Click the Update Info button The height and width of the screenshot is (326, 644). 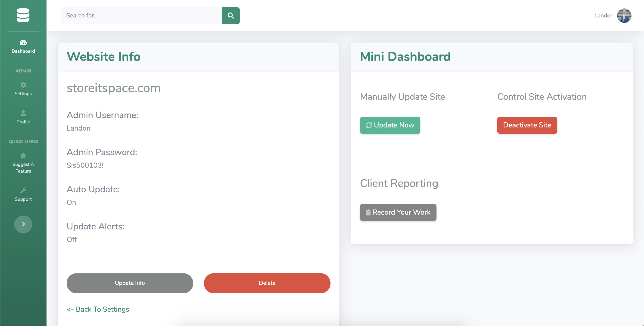pyautogui.click(x=130, y=283)
